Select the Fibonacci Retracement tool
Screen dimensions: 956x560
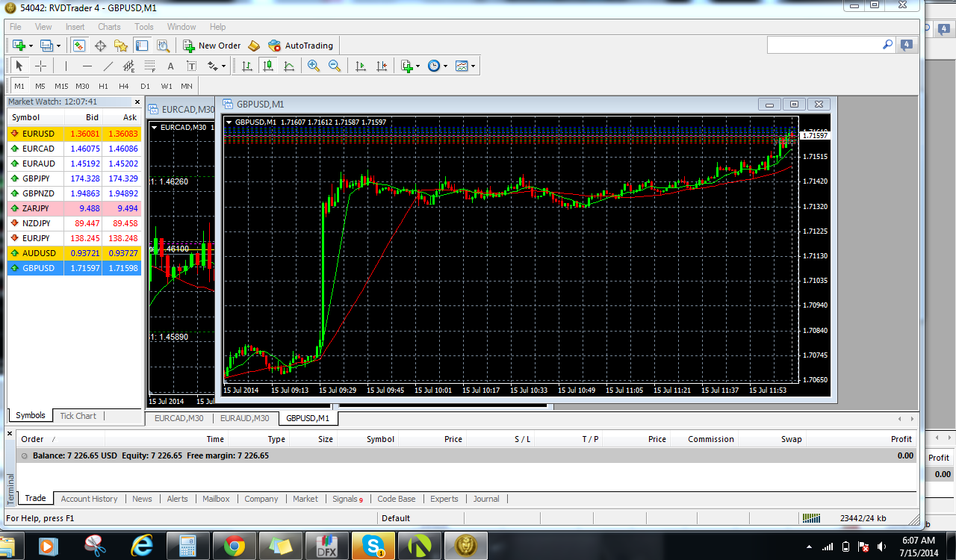pos(150,66)
